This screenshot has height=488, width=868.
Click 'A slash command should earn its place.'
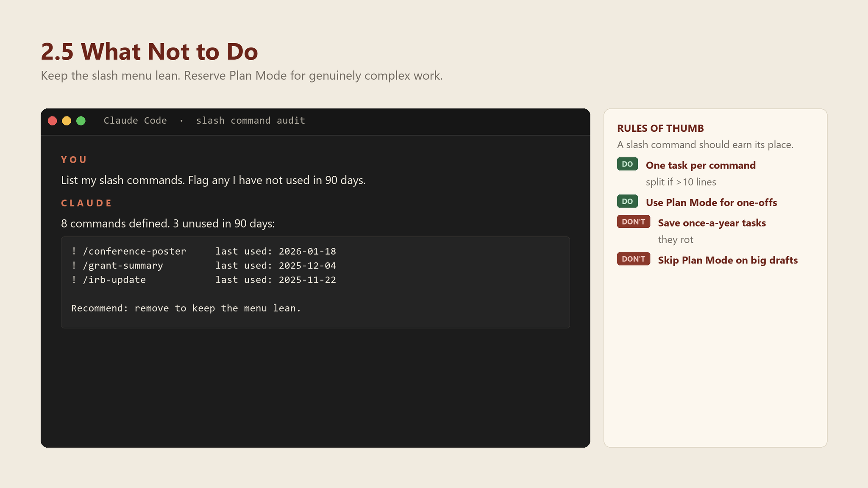[x=705, y=145]
